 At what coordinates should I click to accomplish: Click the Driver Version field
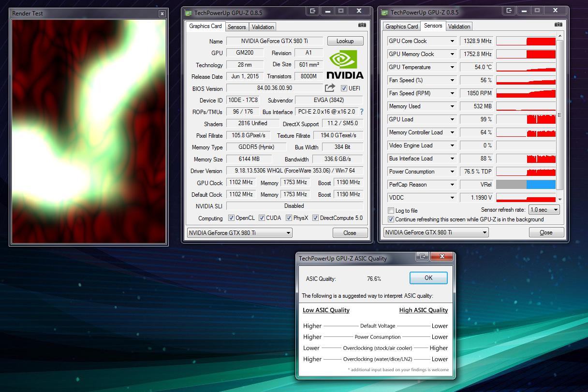(294, 171)
